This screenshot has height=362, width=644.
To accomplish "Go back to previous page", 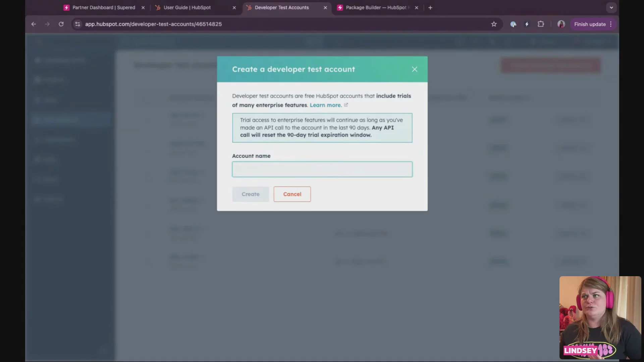I will coord(34,24).
